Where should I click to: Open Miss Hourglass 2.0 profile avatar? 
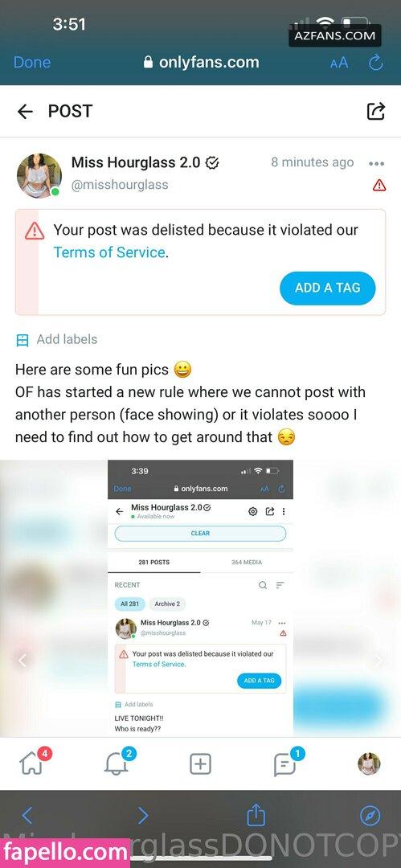click(x=39, y=175)
